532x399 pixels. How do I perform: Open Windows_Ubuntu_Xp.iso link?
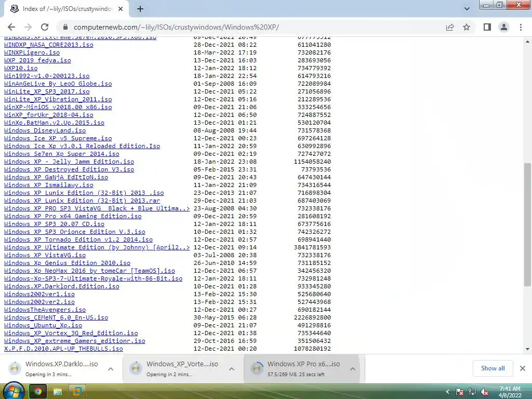43,326
